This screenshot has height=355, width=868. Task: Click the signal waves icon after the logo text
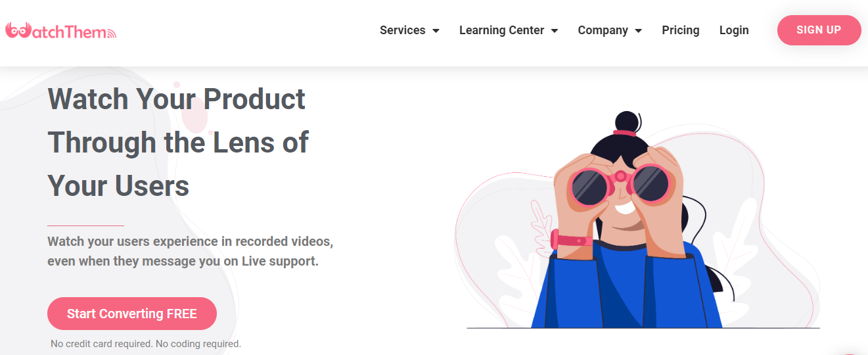(110, 33)
